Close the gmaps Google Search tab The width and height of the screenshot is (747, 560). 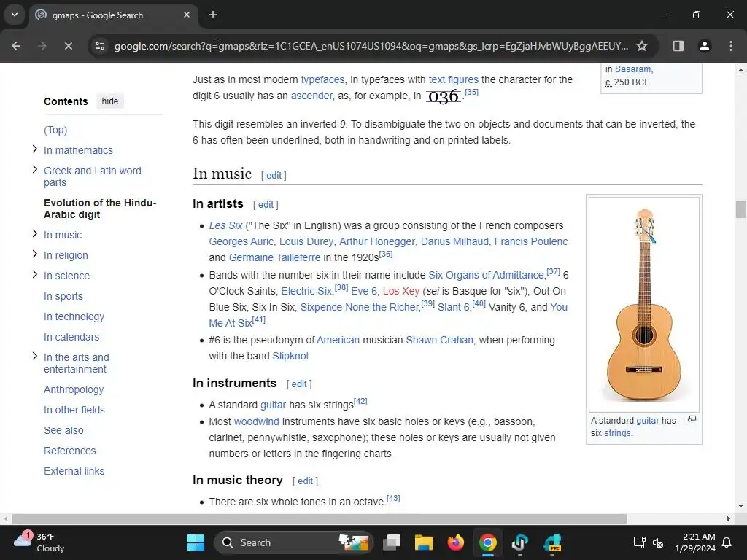point(187,15)
